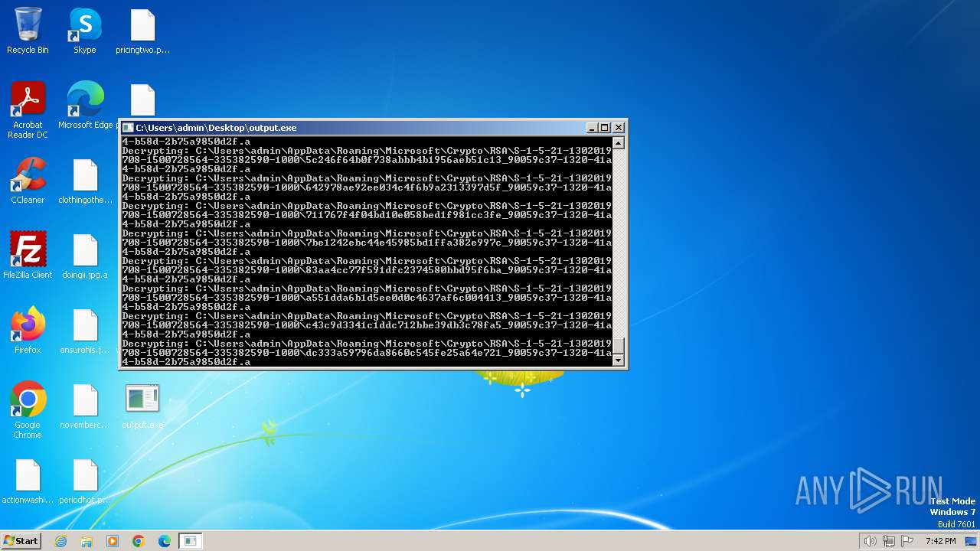This screenshot has height=551, width=980.
Task: Open Internet Explorer from the taskbar
Action: [60, 541]
